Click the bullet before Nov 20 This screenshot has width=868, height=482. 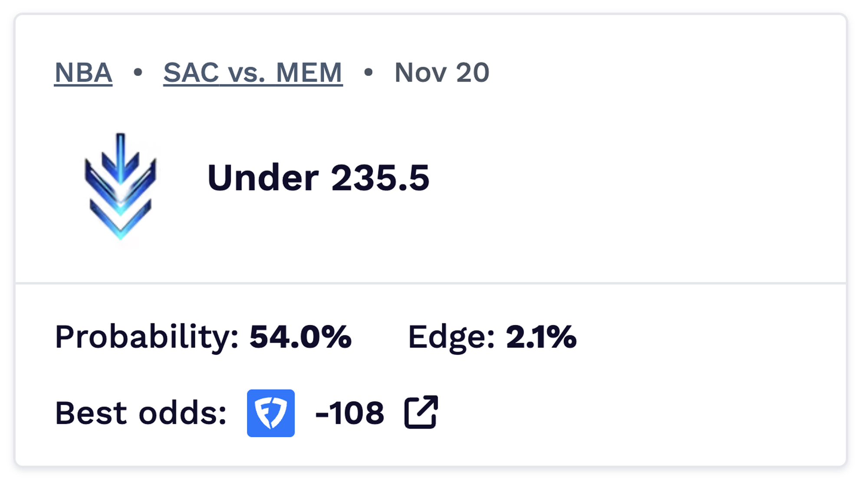click(x=368, y=72)
